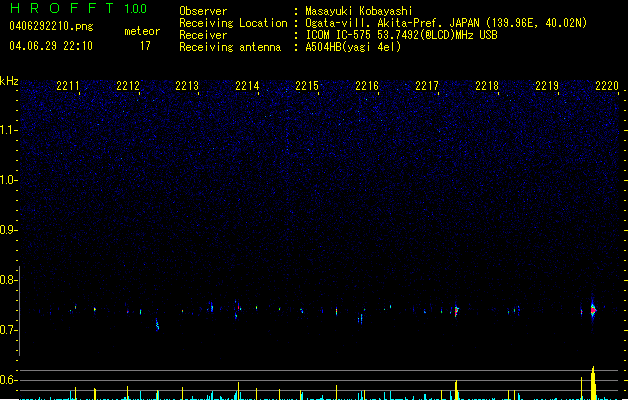
Task: Click the kHz axis unit label
Action: pyautogui.click(x=9, y=81)
